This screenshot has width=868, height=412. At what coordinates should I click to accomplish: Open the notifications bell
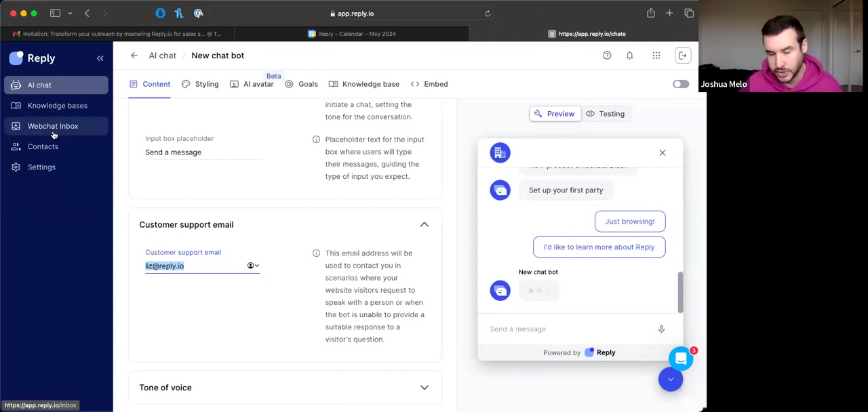pos(629,56)
